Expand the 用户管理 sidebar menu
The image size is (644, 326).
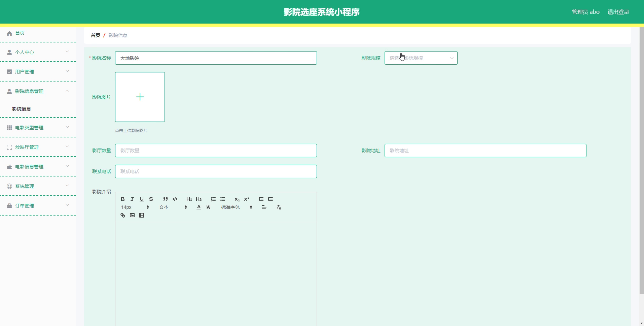point(38,72)
